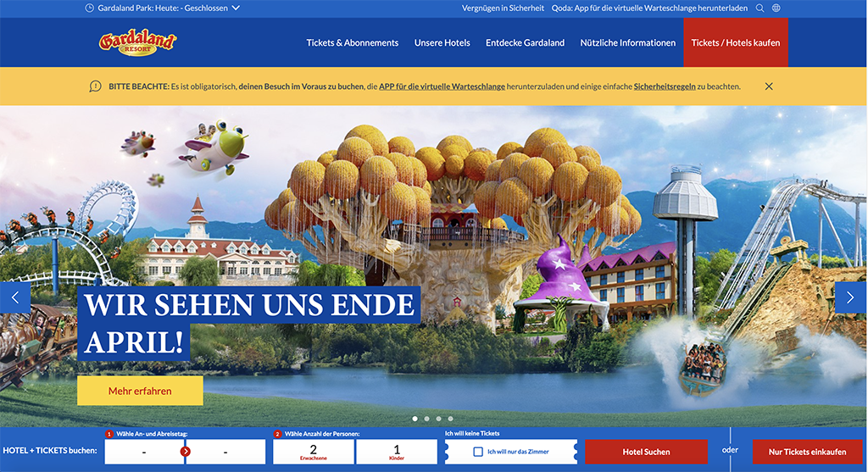Open Tickets & Abonnements menu
The width and height of the screenshot is (868, 472).
[x=353, y=42]
